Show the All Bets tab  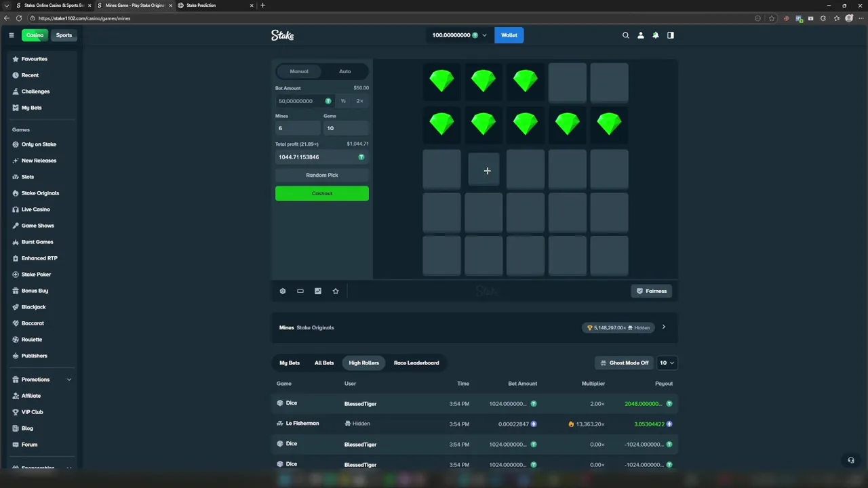coord(324,363)
